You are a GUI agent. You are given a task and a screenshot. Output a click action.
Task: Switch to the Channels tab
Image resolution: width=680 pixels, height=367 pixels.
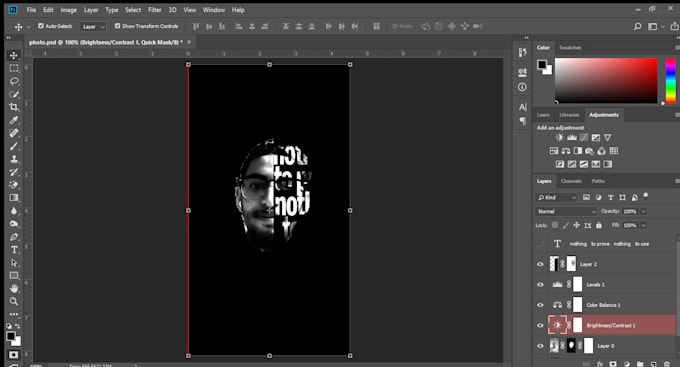[x=571, y=181]
